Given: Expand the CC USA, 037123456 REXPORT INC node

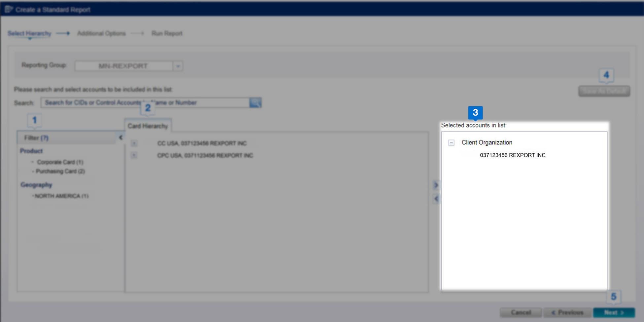Looking at the screenshot, I should pyautogui.click(x=134, y=143).
